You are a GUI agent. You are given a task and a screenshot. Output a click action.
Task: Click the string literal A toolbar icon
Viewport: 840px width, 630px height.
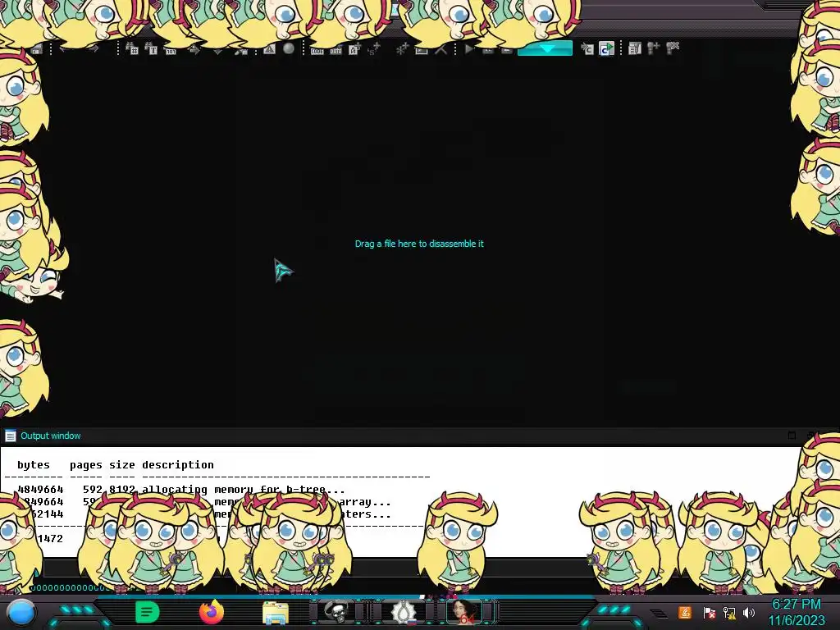(354, 49)
